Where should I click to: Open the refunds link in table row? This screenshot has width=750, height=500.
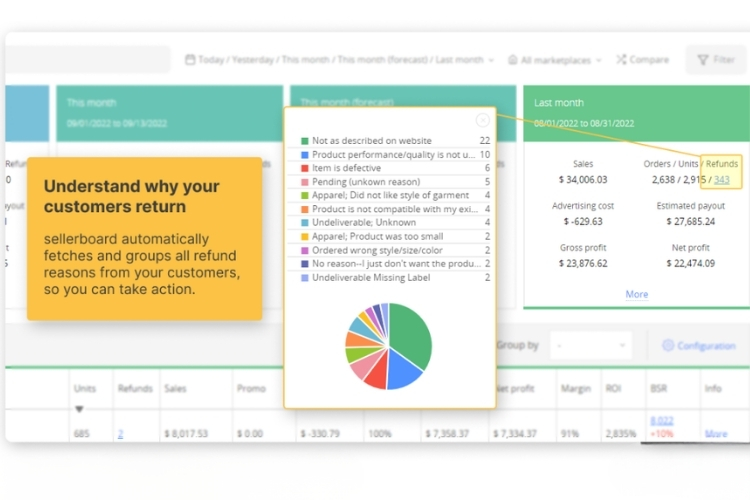point(120,434)
